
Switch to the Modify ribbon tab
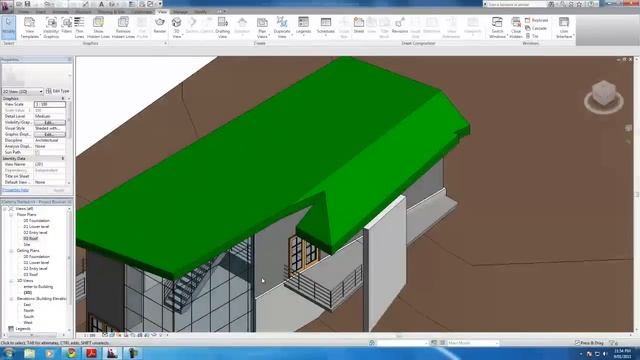tap(200, 12)
